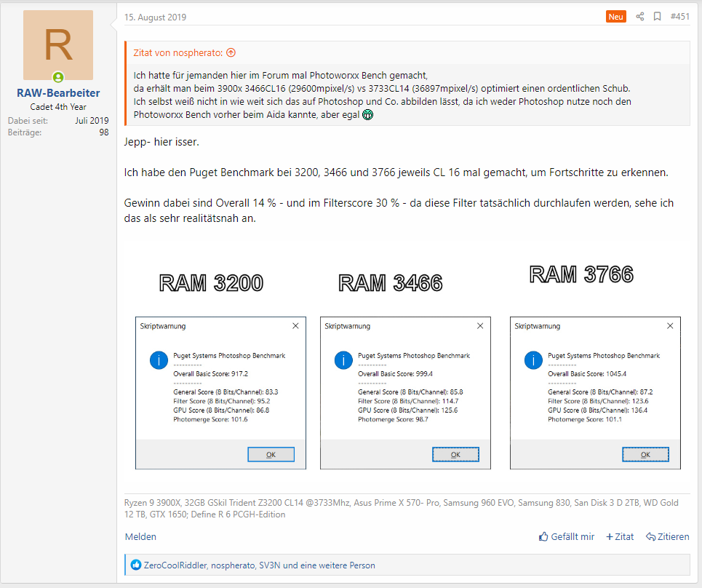This screenshot has width=702, height=588.
Task: Click the green online status badge on the avatar
Action: (x=58, y=77)
